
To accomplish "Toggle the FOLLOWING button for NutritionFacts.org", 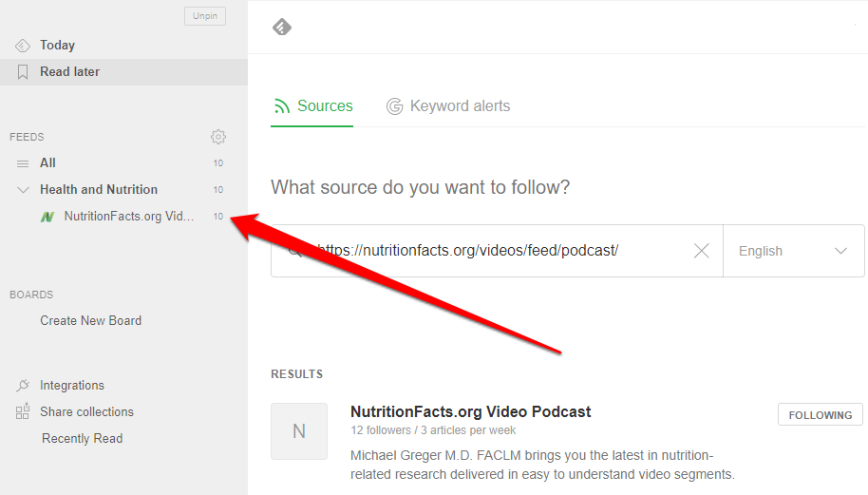I will pyautogui.click(x=820, y=415).
